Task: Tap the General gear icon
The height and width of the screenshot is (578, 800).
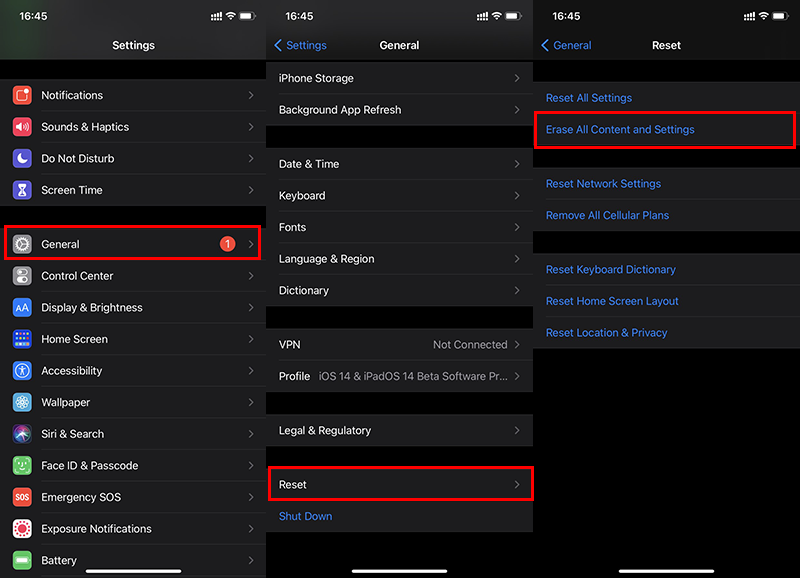Action: pyautogui.click(x=22, y=244)
